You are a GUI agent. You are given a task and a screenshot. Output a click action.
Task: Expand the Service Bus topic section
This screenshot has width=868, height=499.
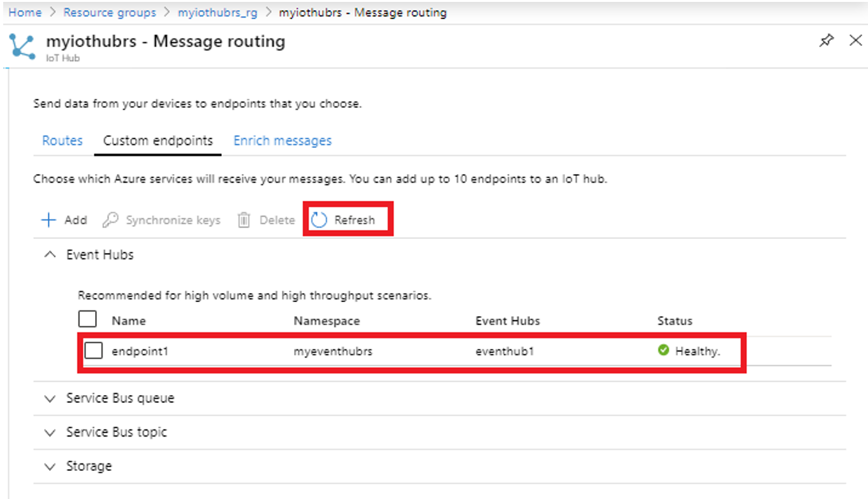pos(50,433)
